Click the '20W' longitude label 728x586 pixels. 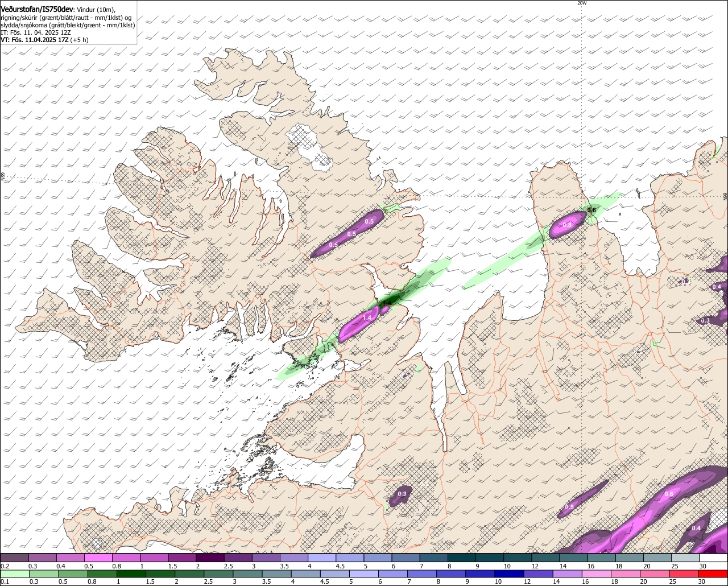point(582,3)
